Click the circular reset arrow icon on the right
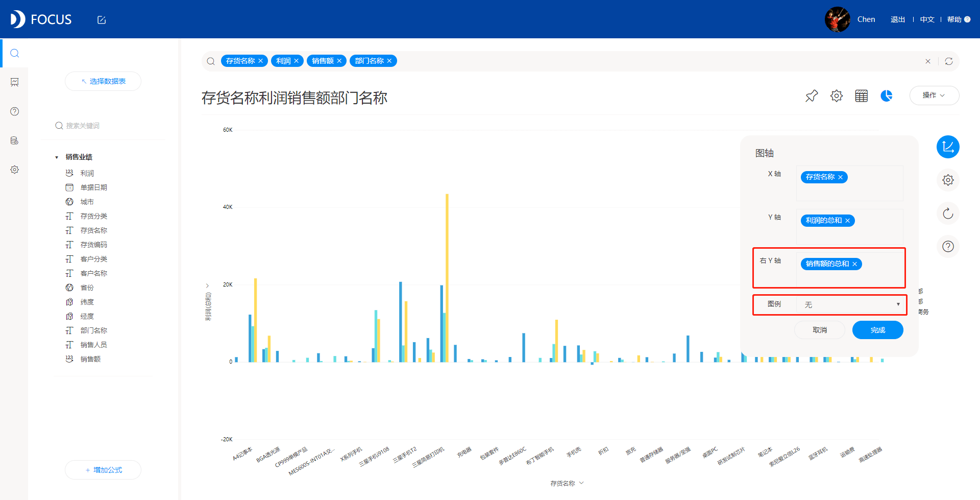Viewport: 980px width, 500px height. (948, 213)
